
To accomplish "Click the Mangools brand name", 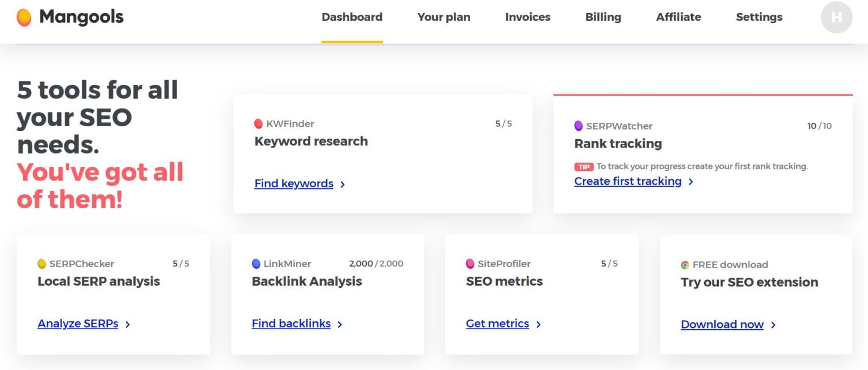I will 81,18.
